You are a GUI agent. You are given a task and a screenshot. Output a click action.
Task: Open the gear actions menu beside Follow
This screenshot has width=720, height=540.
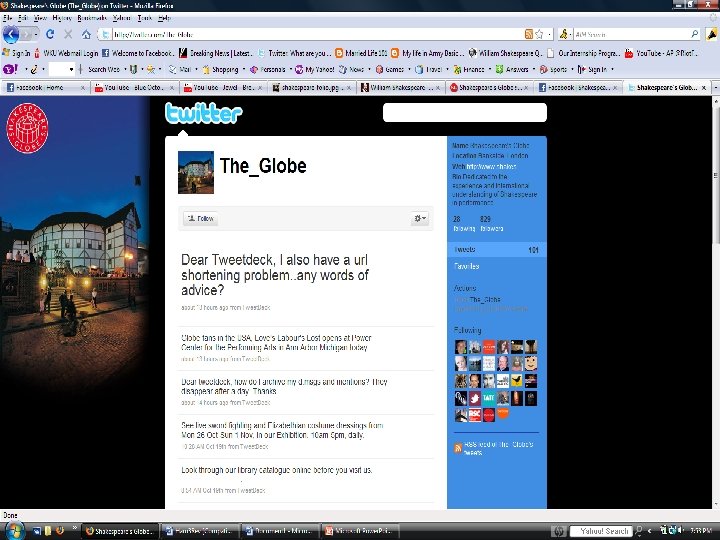(420, 219)
